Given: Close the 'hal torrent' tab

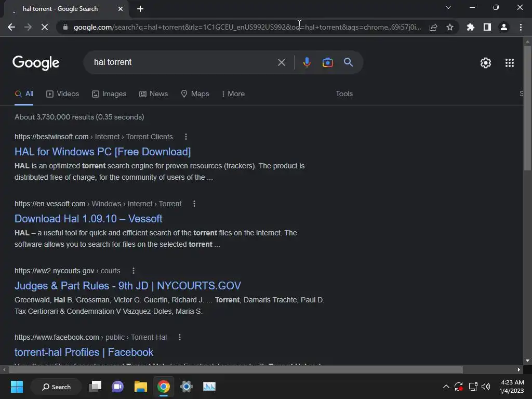Looking at the screenshot, I should coord(121,9).
